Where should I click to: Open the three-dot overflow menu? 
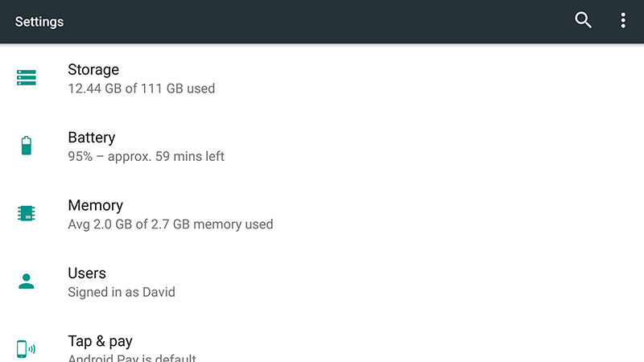click(x=623, y=21)
